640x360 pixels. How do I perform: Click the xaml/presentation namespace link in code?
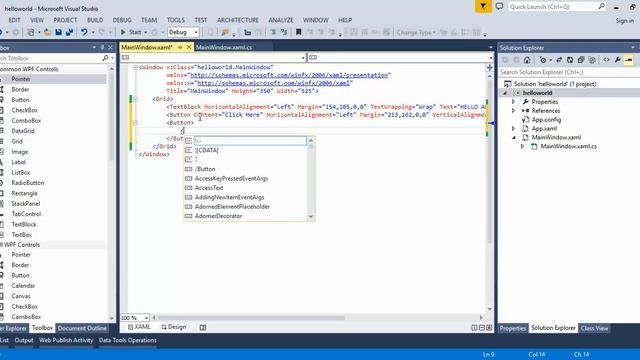289,75
